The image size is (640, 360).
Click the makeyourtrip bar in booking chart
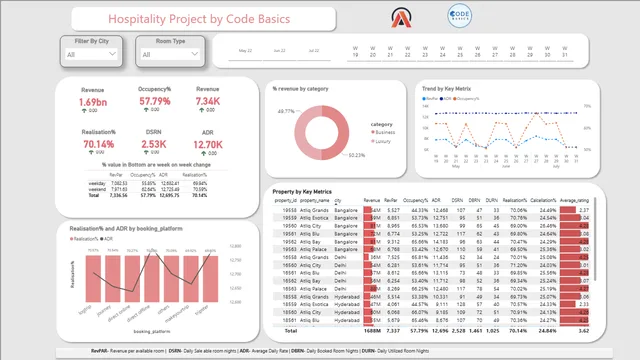tap(191, 279)
